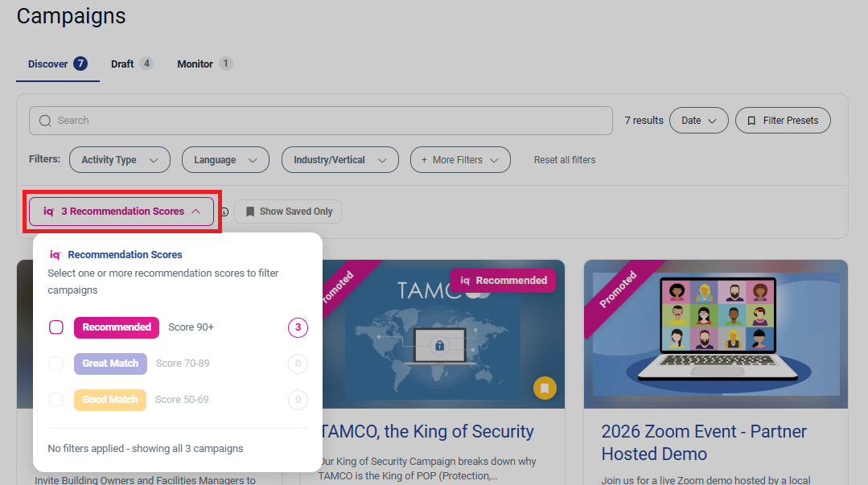Click the search magnifier icon

pos(45,121)
